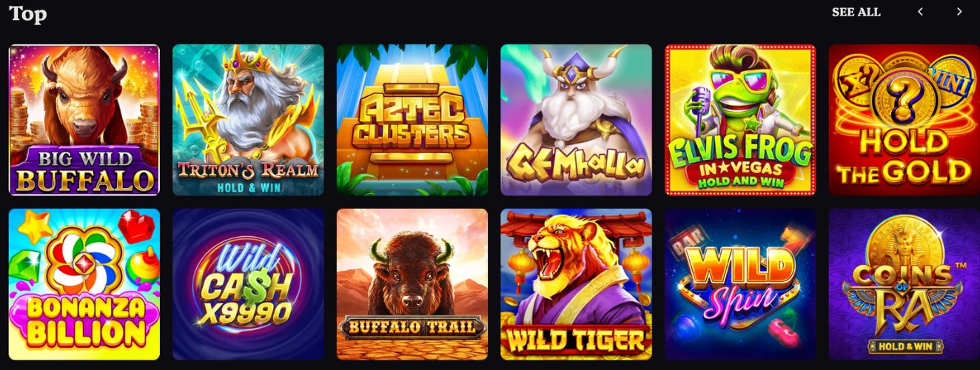Screen dimensions: 980x370
Task: Show next games with right chevron
Action: [959, 11]
